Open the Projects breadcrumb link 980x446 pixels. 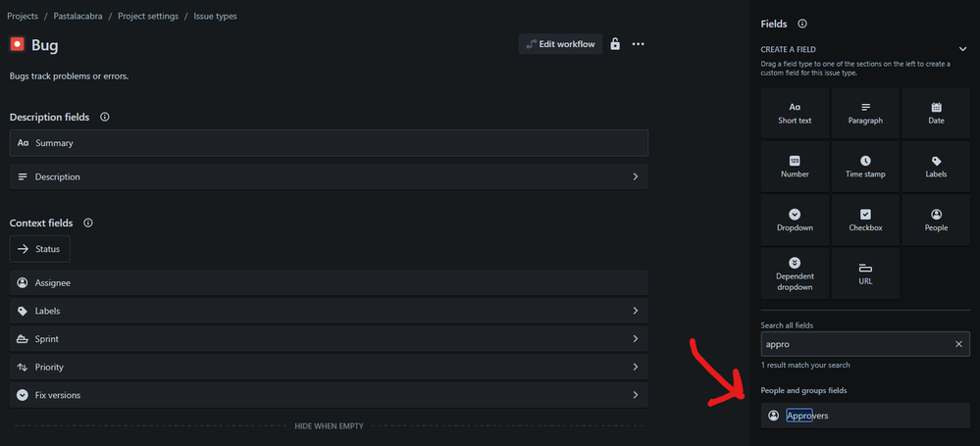(x=23, y=17)
